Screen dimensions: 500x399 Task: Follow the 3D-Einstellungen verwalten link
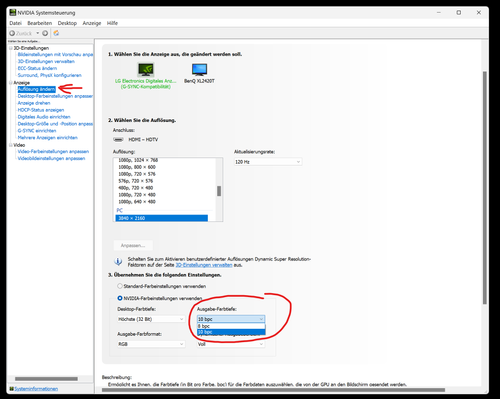(204, 265)
